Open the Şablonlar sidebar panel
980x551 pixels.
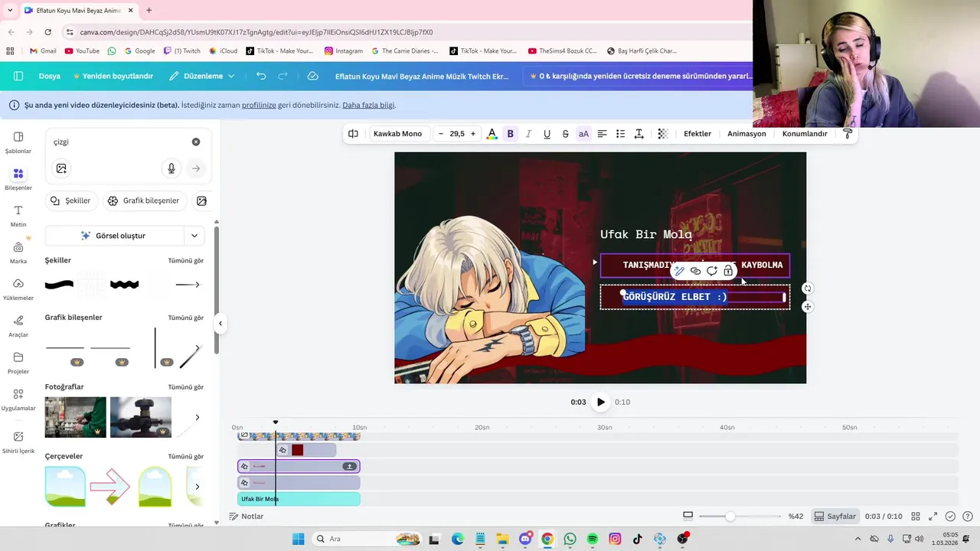(18, 142)
